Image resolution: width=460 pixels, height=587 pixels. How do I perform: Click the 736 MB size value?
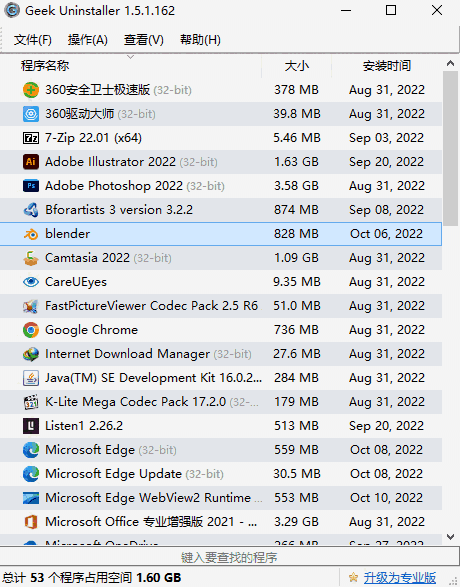tap(296, 330)
